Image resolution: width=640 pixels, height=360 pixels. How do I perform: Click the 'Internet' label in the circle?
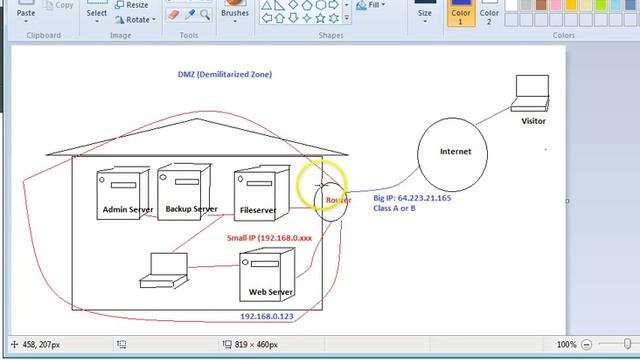[456, 151]
